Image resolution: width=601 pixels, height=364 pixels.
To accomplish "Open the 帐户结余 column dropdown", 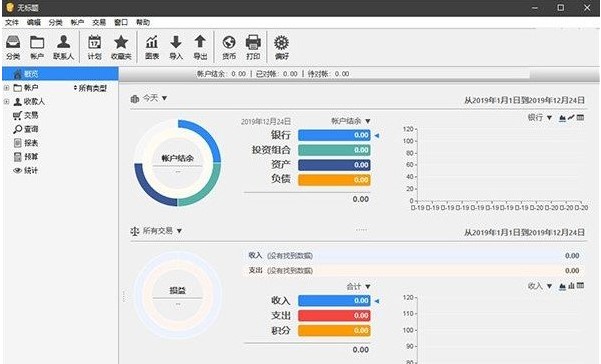I will [351, 121].
